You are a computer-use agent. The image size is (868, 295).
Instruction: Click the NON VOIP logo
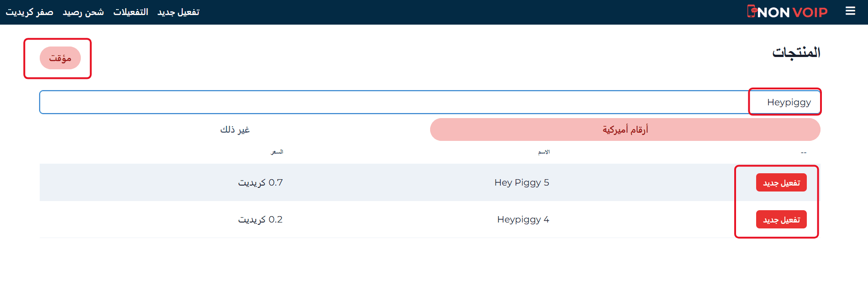(787, 12)
